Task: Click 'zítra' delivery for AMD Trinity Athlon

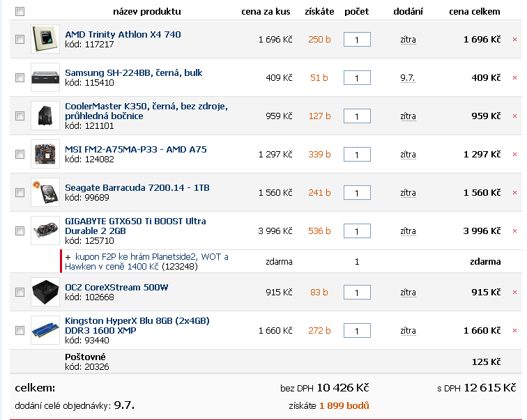Action: (408, 40)
